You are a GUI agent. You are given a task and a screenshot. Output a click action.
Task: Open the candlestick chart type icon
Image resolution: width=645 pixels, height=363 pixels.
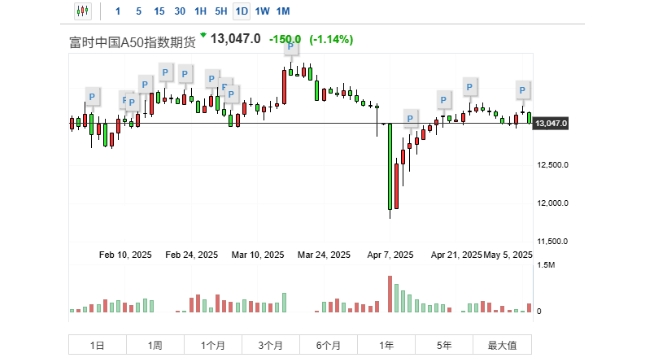pyautogui.click(x=83, y=11)
